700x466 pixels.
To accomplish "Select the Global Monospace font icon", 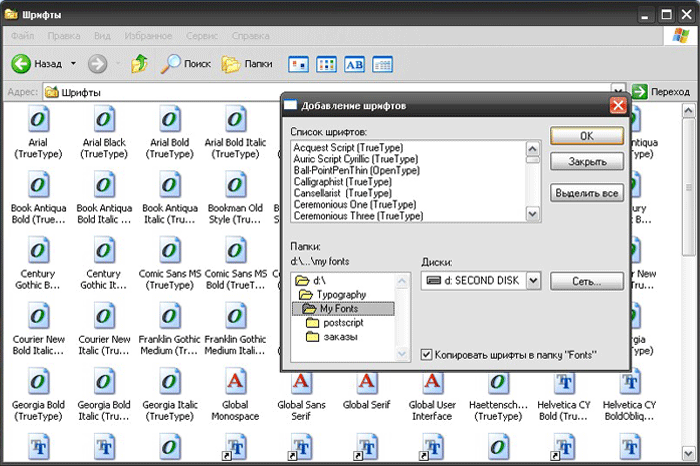I will point(235,381).
